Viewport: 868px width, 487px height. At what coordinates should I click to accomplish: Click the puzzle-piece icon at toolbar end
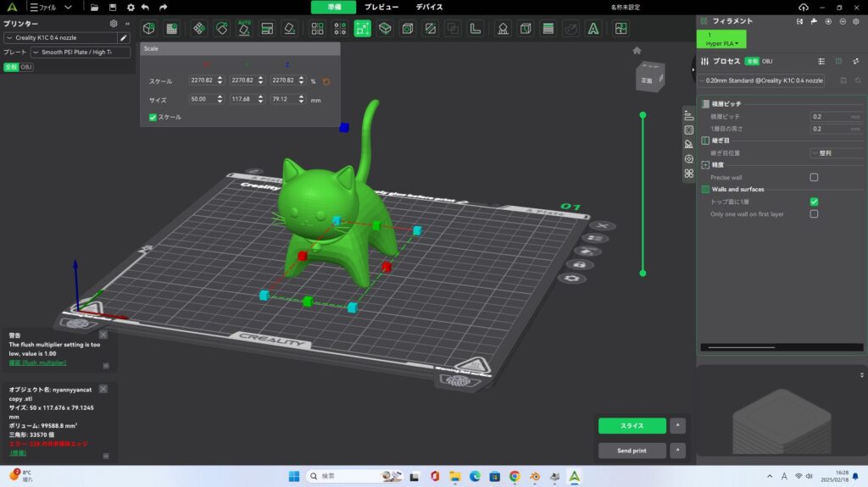[620, 28]
